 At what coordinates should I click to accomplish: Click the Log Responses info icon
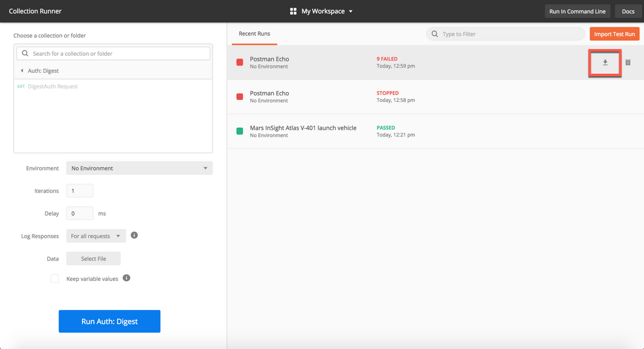point(134,235)
